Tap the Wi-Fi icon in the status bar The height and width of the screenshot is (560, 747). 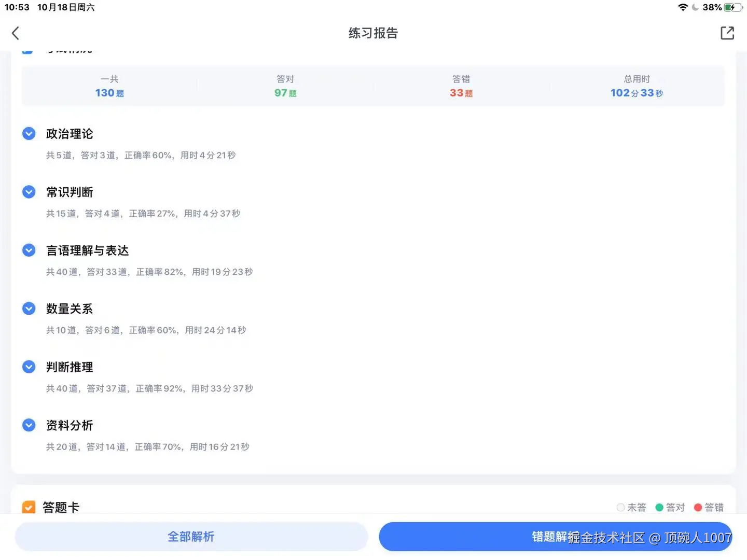[x=683, y=7]
